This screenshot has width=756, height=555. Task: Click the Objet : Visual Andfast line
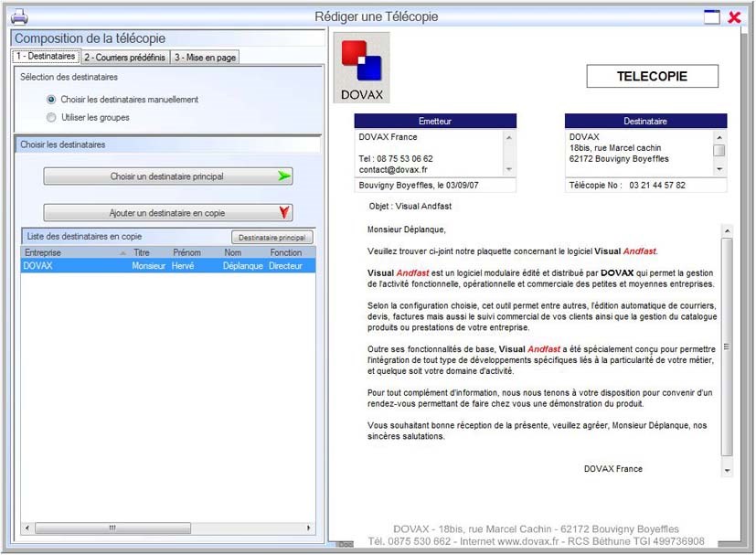410,207
